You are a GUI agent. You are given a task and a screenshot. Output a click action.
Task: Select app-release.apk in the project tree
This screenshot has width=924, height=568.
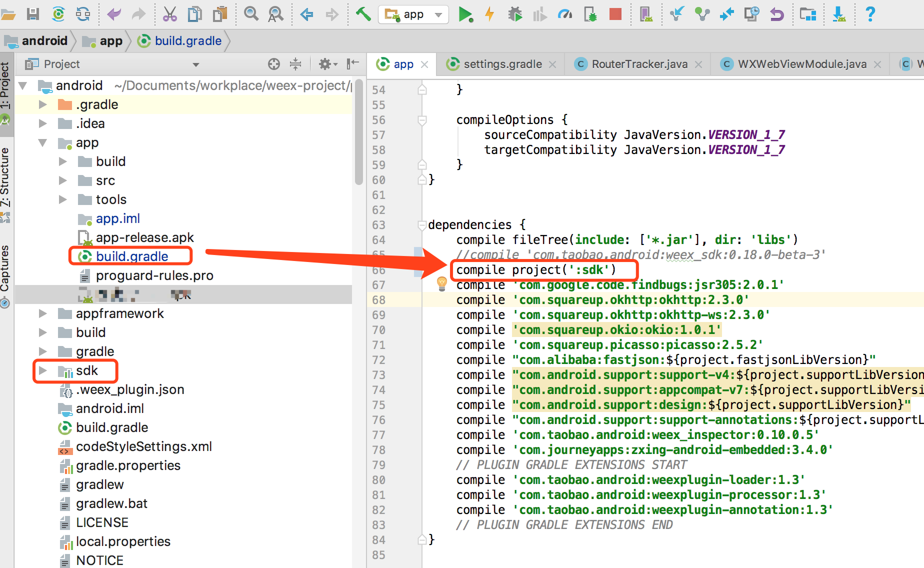pos(144,237)
